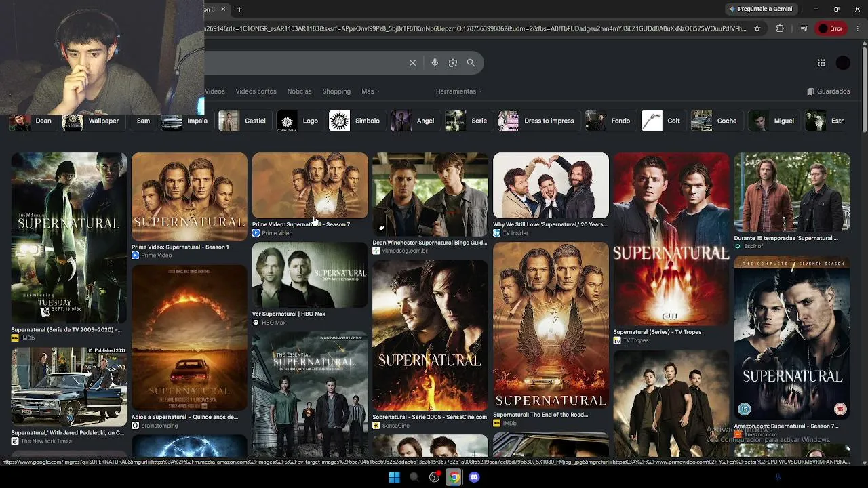868x488 pixels.
Task: Open Chrome media controls icon
Action: coord(804,28)
